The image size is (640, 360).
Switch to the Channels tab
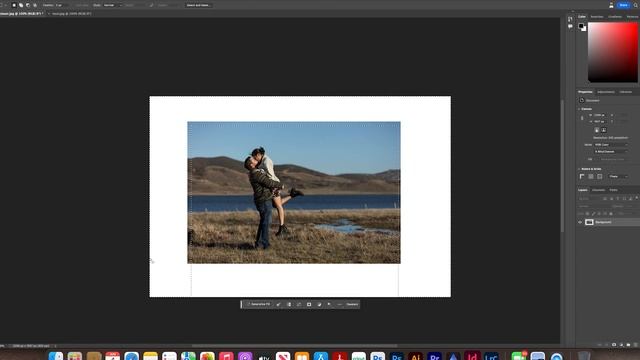(x=598, y=190)
